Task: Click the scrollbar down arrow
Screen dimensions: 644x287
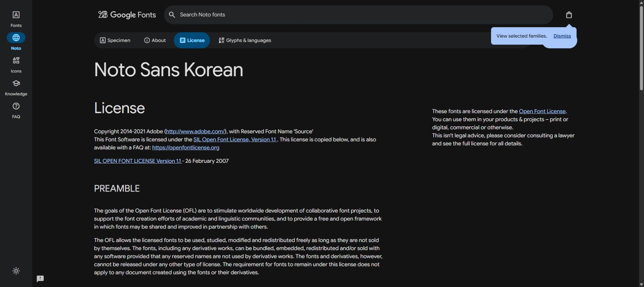Action: click(641, 284)
